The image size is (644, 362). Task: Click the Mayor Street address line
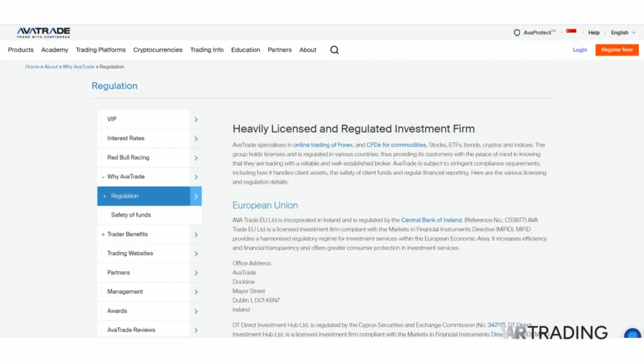tap(248, 291)
